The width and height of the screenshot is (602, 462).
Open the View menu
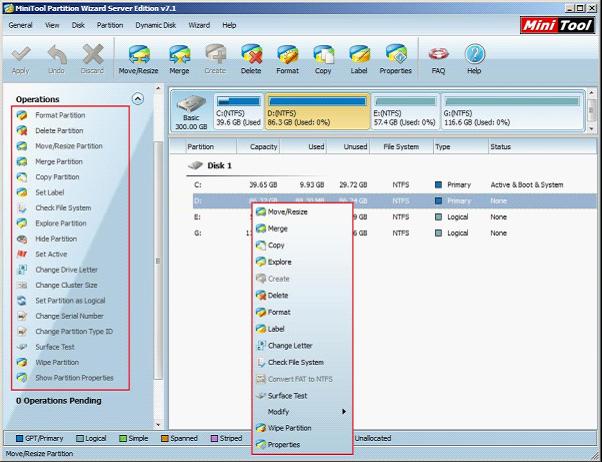pos(52,25)
